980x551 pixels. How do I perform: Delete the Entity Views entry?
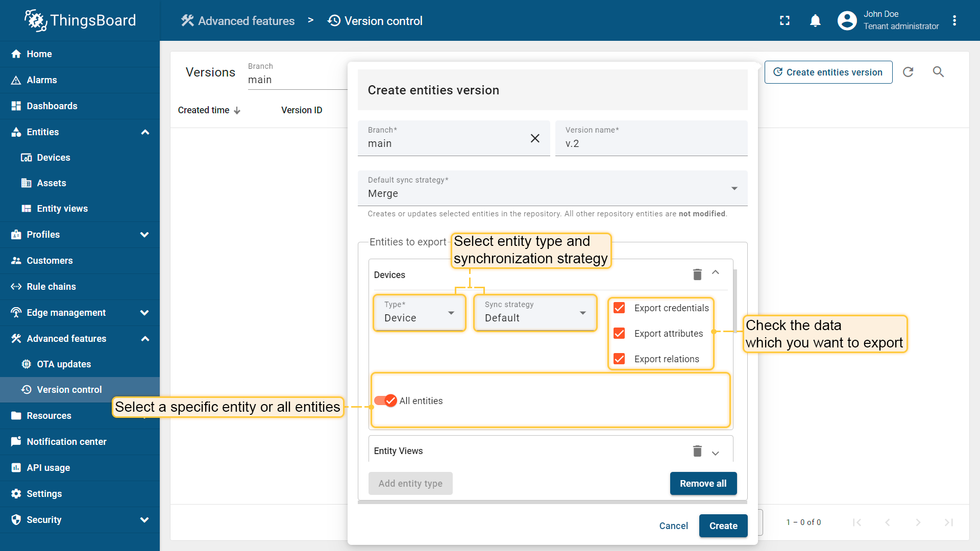coord(697,451)
